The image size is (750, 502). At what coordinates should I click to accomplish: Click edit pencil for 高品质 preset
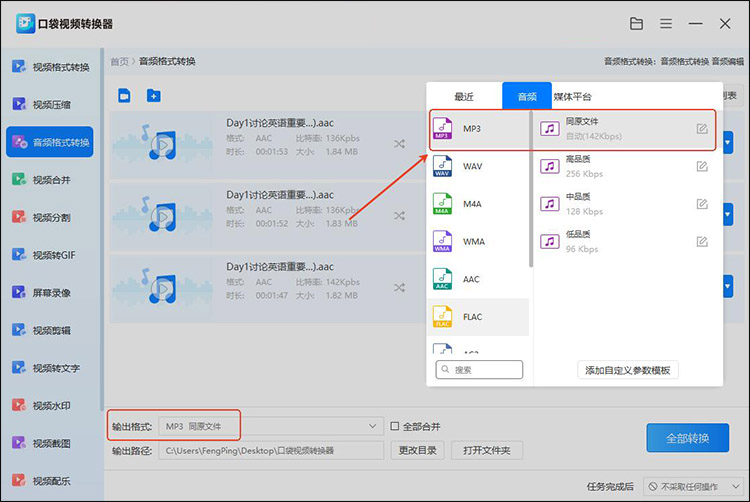702,166
